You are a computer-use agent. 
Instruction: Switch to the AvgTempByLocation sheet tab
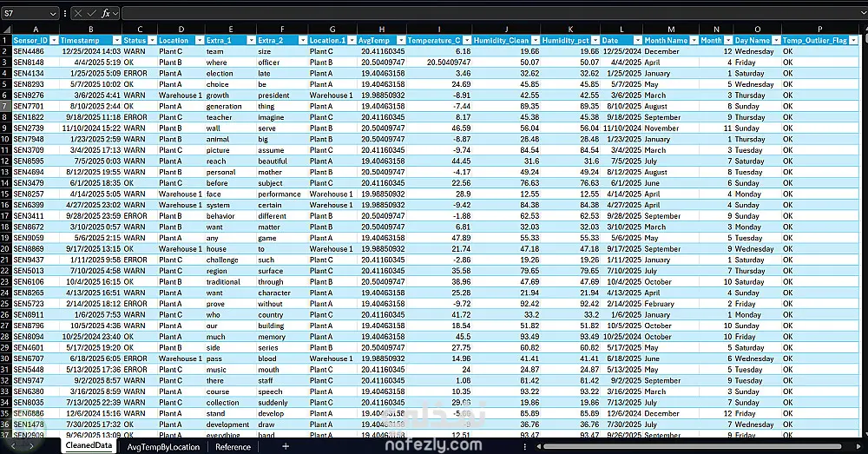tap(163, 447)
